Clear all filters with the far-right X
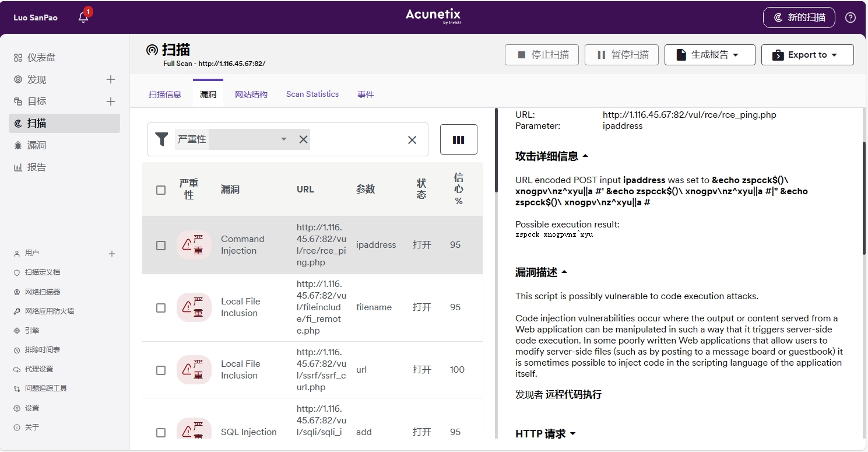 pos(412,140)
